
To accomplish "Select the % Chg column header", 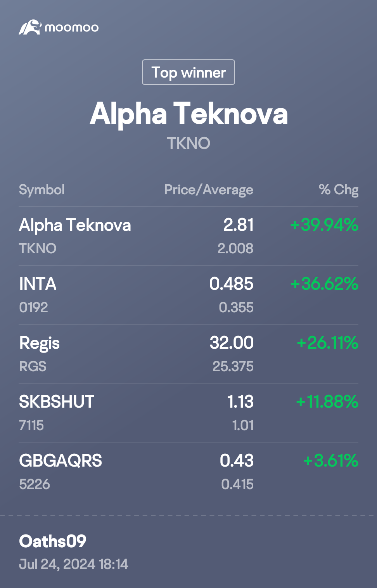I will (339, 190).
